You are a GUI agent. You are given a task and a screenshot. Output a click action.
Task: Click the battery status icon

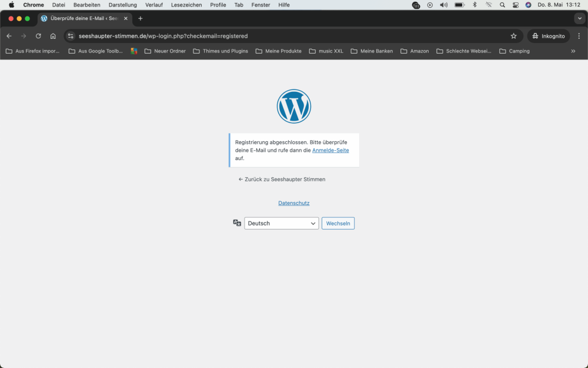click(460, 5)
